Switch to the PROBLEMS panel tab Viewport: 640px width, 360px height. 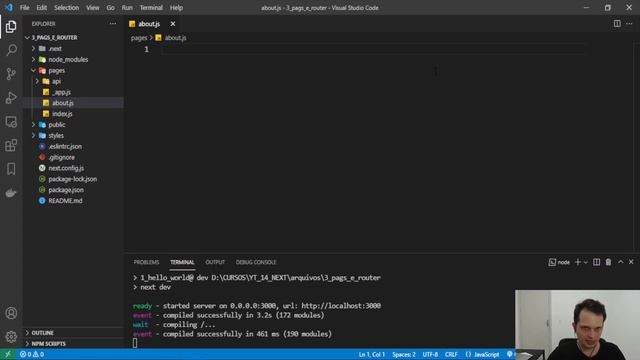[x=147, y=262]
